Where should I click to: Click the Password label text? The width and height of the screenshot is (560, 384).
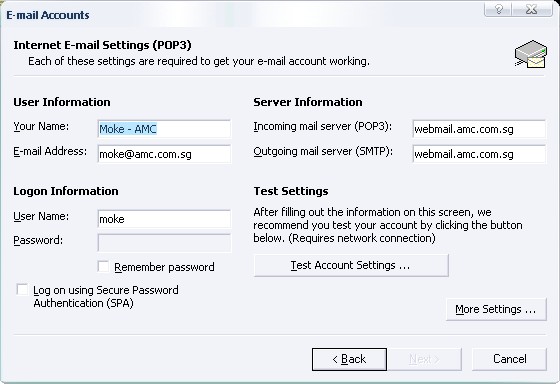click(x=38, y=240)
